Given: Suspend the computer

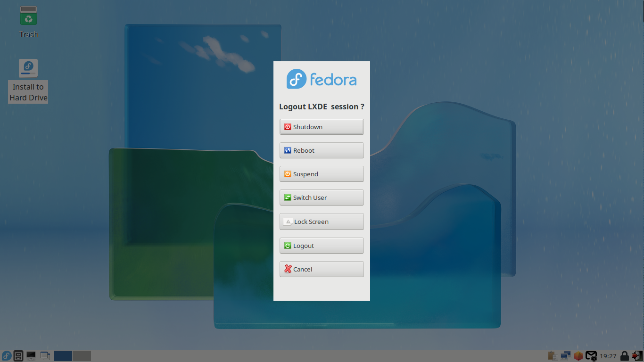Looking at the screenshot, I should pyautogui.click(x=322, y=174).
